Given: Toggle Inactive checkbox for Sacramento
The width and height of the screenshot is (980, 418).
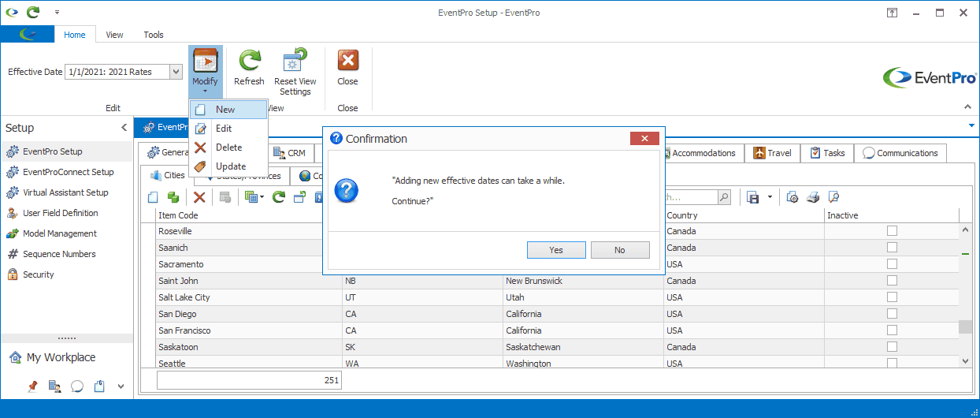Looking at the screenshot, I should point(892,264).
